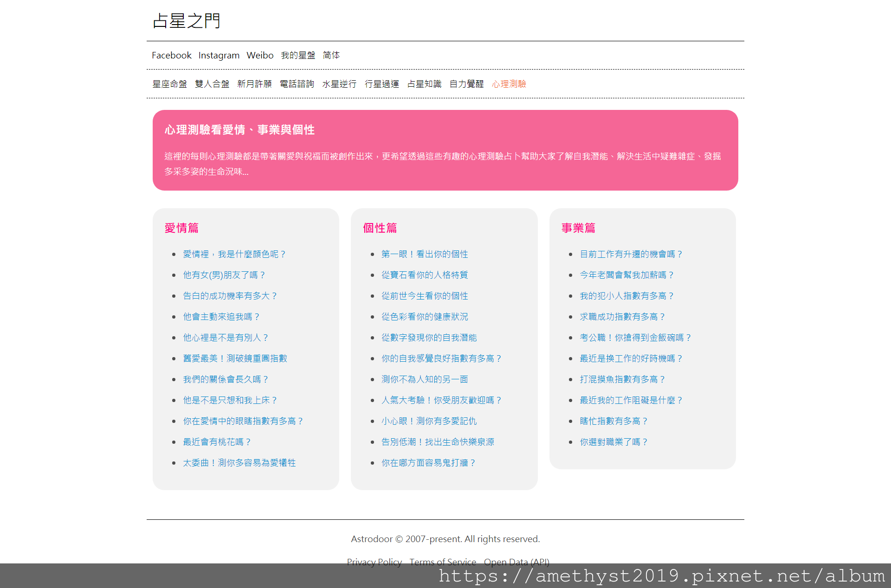
Task: Open 水星逆行 menu item
Action: pyautogui.click(x=339, y=84)
